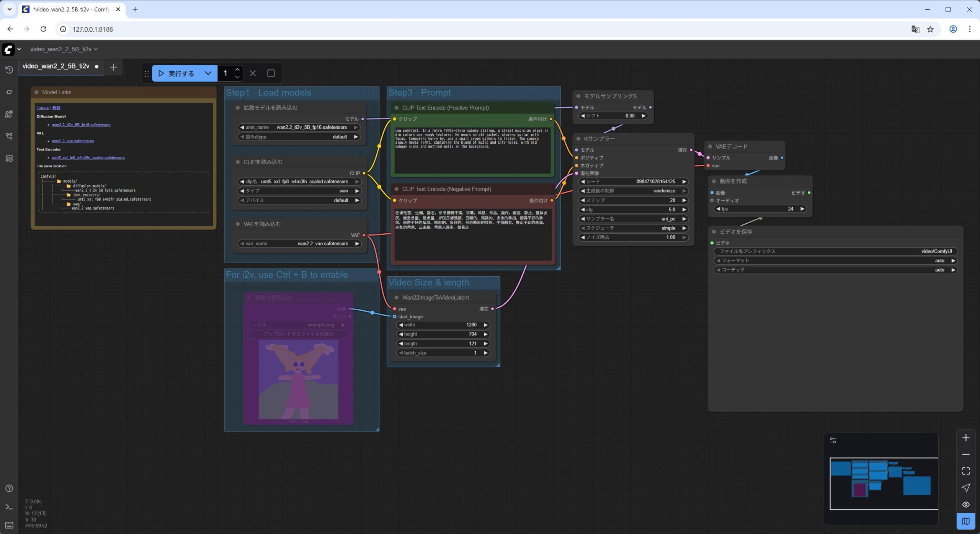
Task: Fit the view to the workflow
Action: click(966, 471)
